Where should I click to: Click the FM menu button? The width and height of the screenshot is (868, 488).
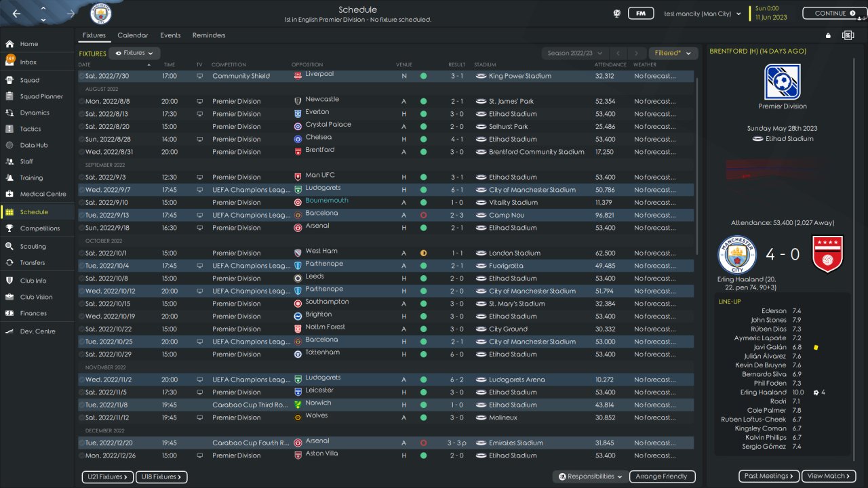[x=640, y=13]
